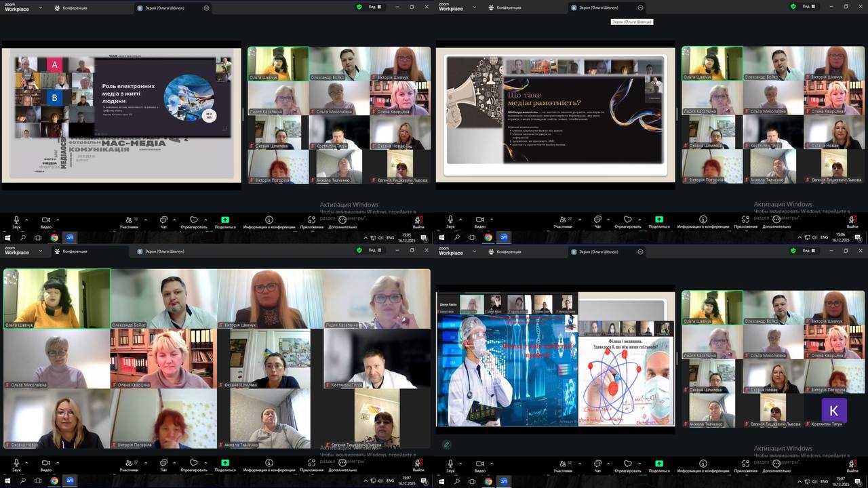Open Отреагировать reactions in the Роль електронних медіа window
Screen dimensions: 868x488
[x=194, y=221]
